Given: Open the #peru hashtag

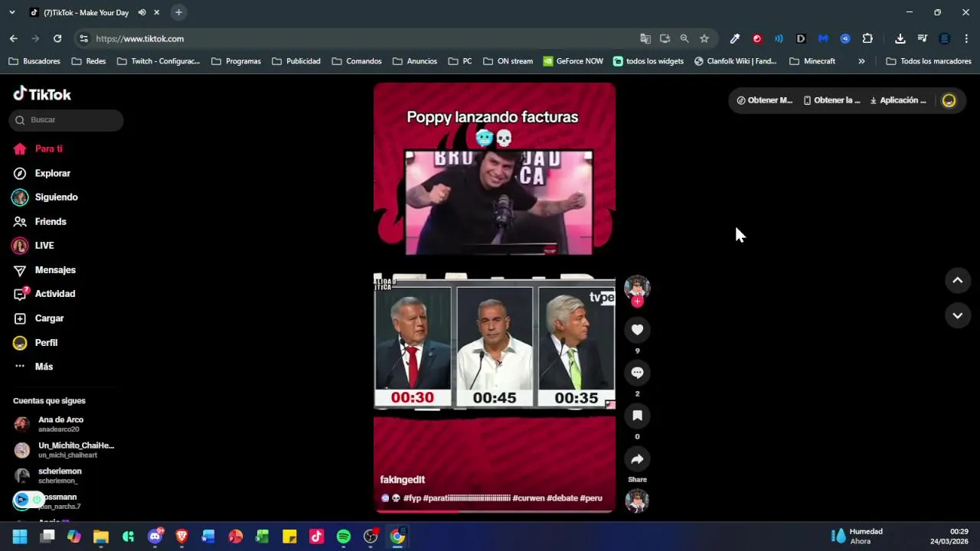Looking at the screenshot, I should (591, 498).
